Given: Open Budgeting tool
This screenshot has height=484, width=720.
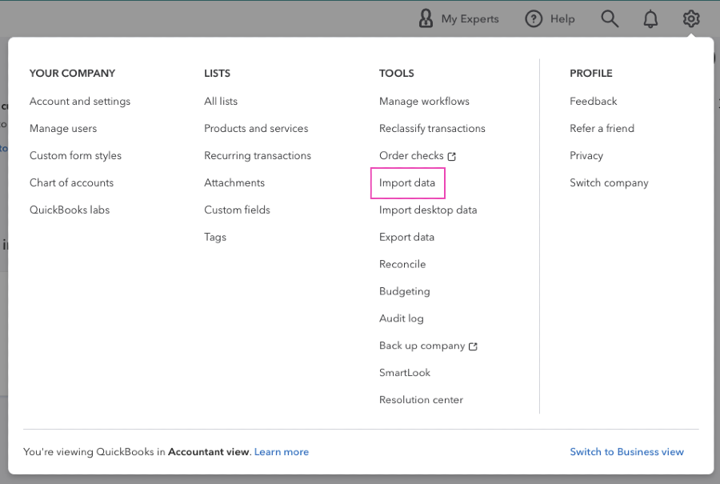Looking at the screenshot, I should point(405,292).
